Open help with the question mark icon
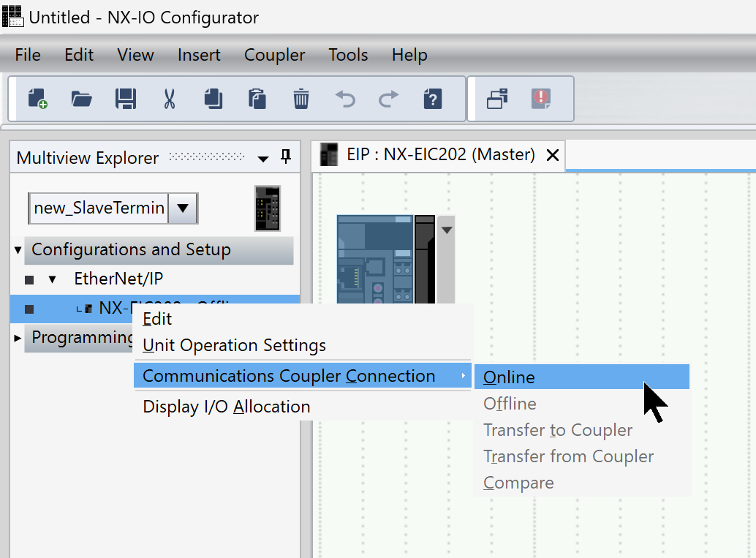 click(432, 99)
